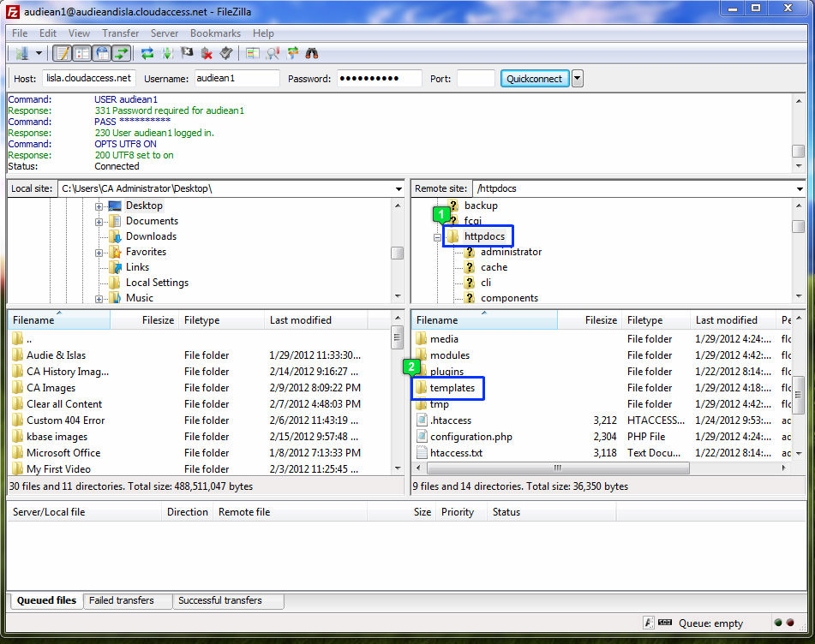The image size is (815, 644).
Task: Select the CA Images local folder
Action: 51,388
